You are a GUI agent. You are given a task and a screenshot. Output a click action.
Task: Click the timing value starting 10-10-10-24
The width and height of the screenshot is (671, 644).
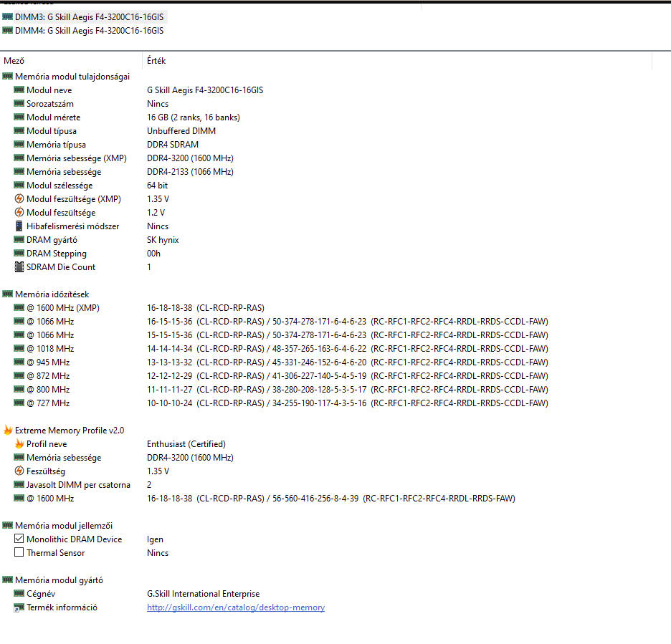348,403
